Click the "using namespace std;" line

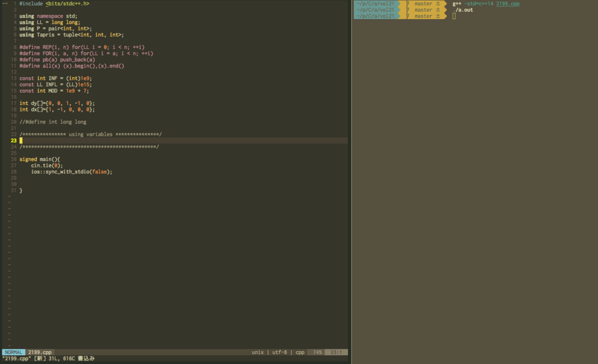[x=48, y=16]
